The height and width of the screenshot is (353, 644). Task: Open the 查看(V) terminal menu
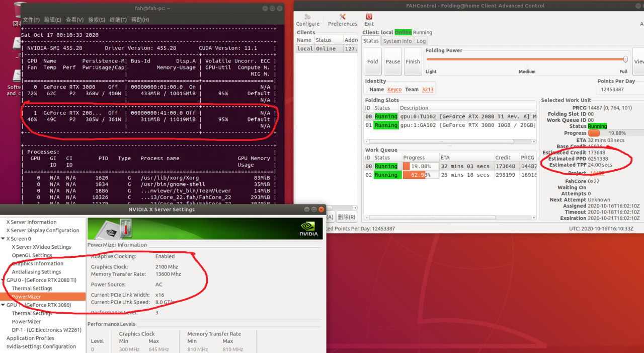coord(74,20)
